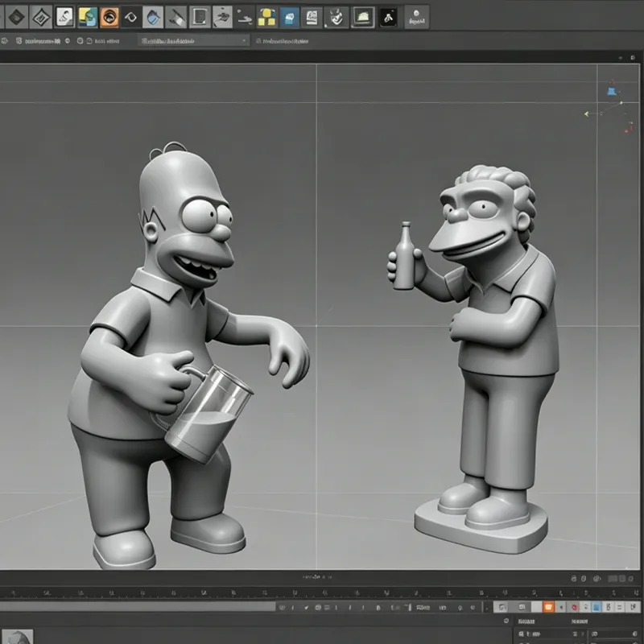Select the dark solid diamond tool icon

[x=17, y=17]
